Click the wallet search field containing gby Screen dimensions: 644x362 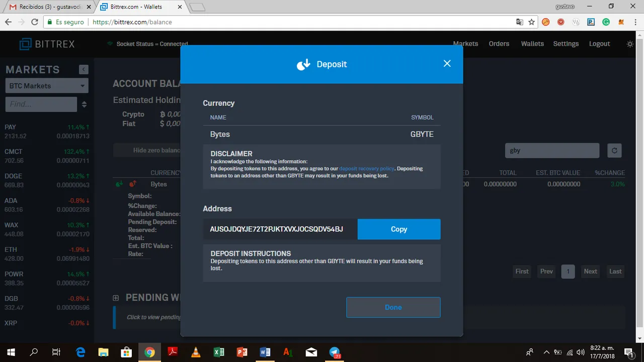point(552,150)
